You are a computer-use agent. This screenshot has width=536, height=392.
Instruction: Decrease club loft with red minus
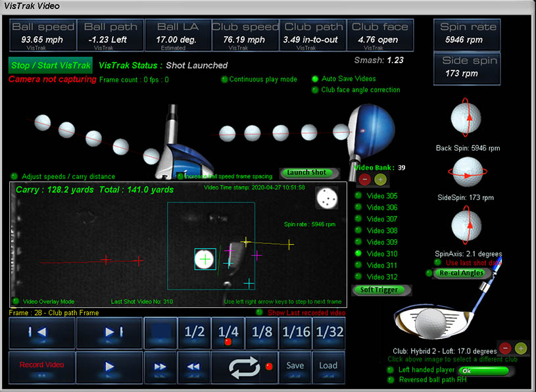(x=505, y=348)
